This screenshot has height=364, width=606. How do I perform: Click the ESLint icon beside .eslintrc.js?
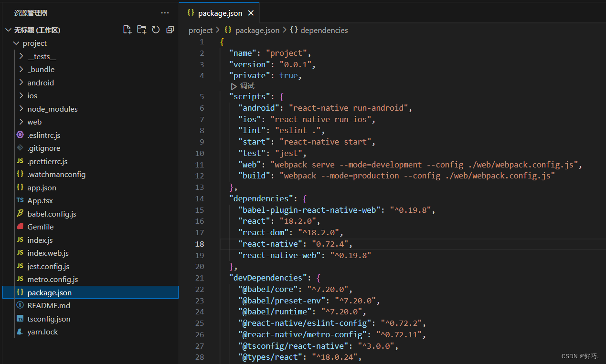point(20,135)
